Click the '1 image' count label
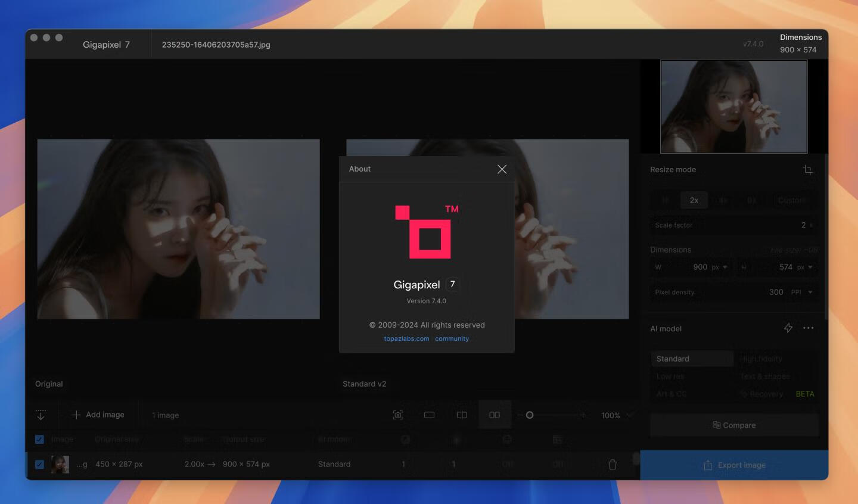Viewport: 858px width, 504px height. 165,415
